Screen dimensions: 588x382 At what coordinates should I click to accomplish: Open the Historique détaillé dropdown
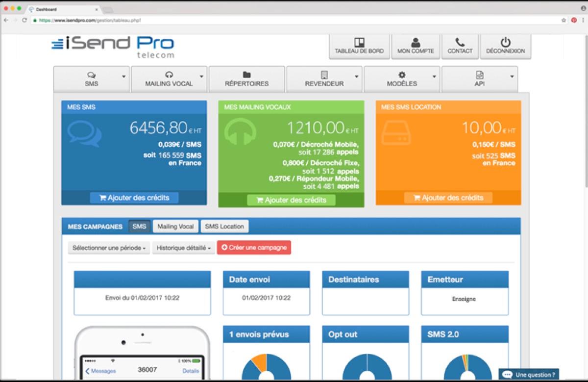point(183,248)
